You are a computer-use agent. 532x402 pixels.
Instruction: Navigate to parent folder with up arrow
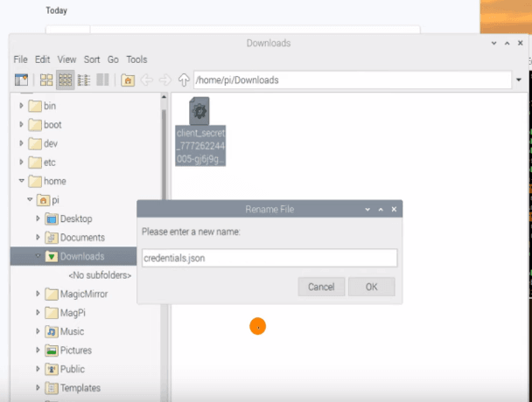coord(184,80)
